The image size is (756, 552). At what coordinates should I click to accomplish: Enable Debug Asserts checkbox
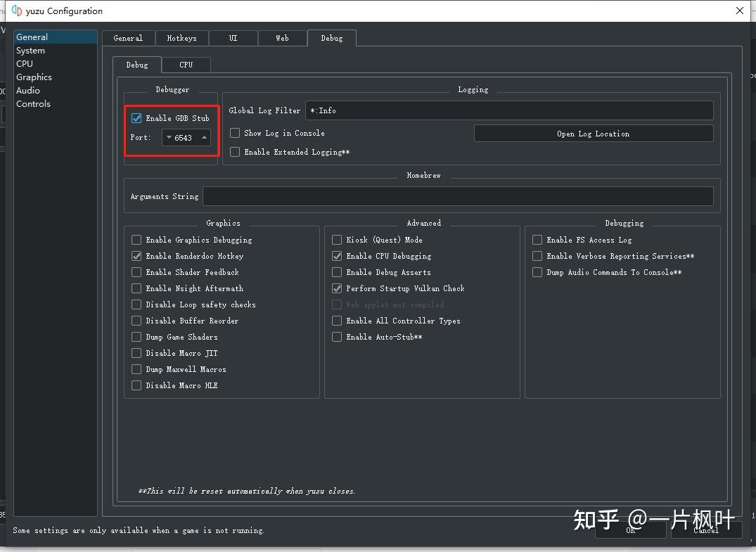tap(337, 272)
